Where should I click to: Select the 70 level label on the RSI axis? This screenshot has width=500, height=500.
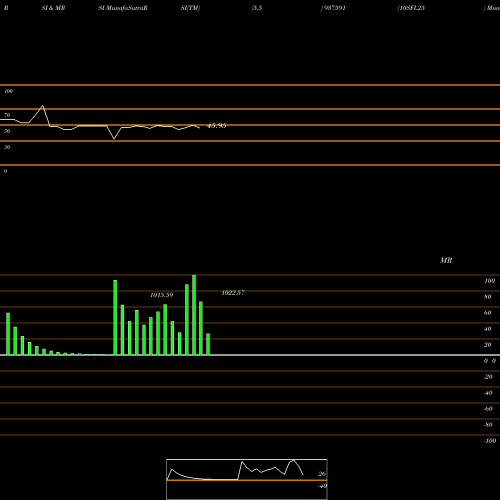click(x=7, y=115)
